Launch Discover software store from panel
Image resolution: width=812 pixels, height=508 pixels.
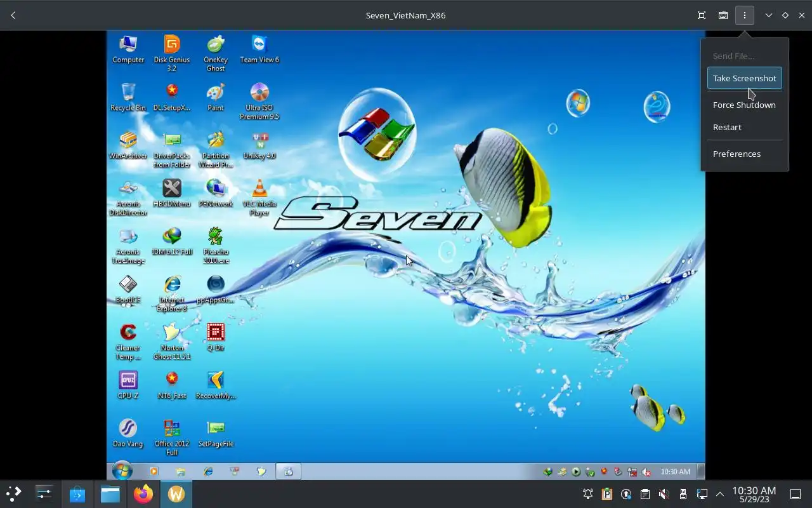click(77, 493)
